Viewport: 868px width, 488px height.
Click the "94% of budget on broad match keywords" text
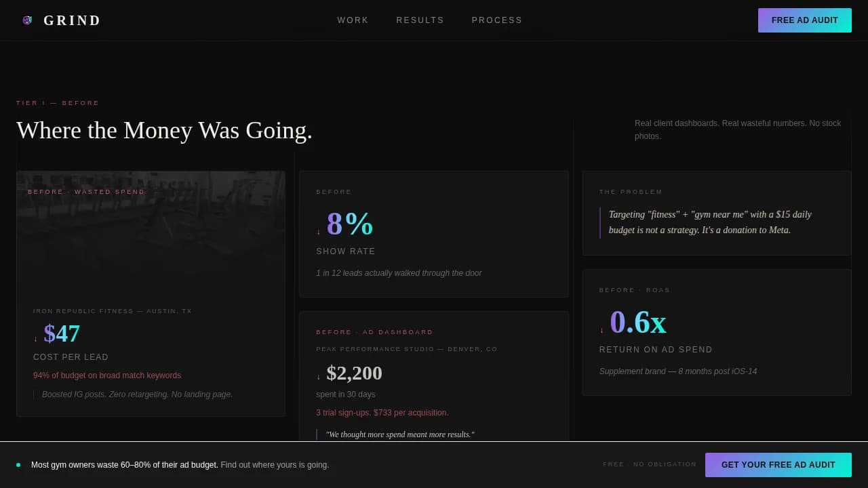click(107, 375)
